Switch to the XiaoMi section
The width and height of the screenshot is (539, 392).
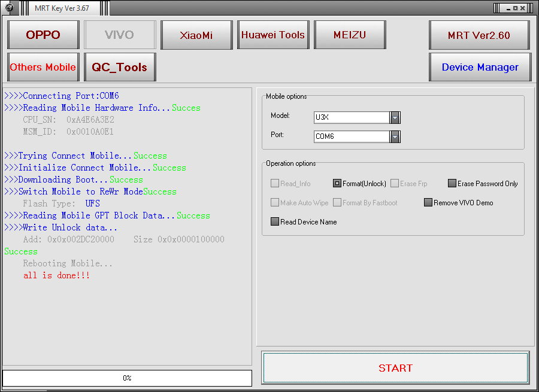[x=196, y=35]
